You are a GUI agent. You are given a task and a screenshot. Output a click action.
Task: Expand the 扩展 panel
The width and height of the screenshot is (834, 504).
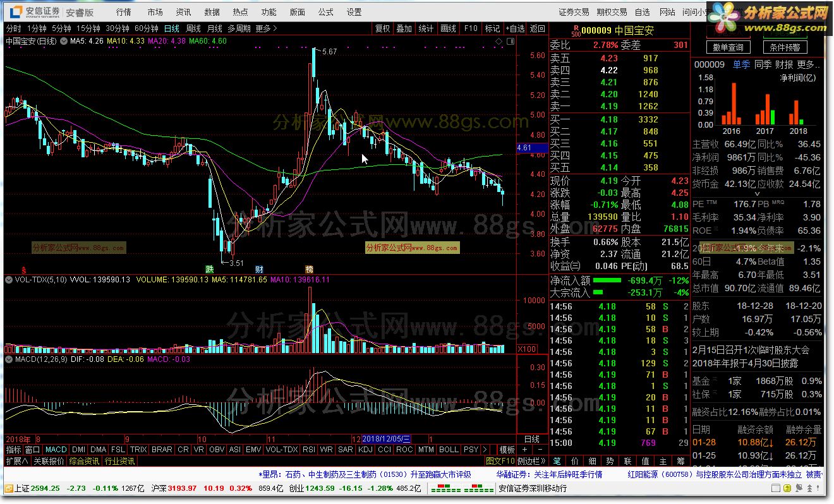[x=16, y=461]
